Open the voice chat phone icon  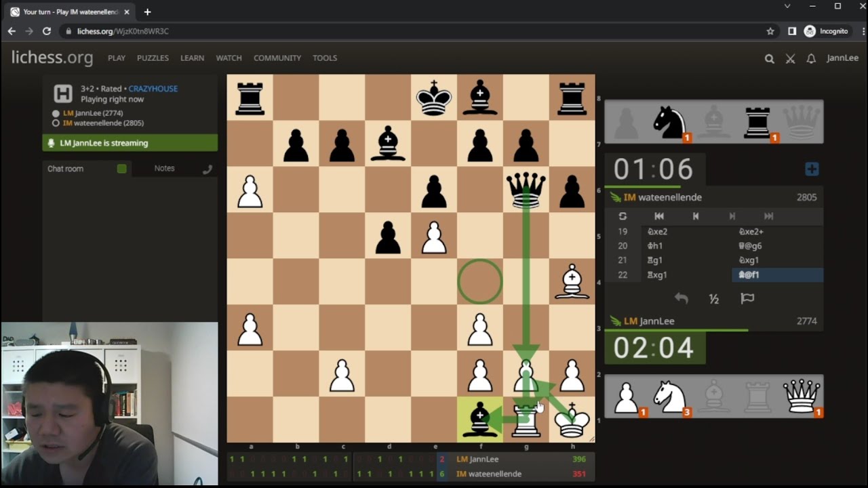pos(208,169)
